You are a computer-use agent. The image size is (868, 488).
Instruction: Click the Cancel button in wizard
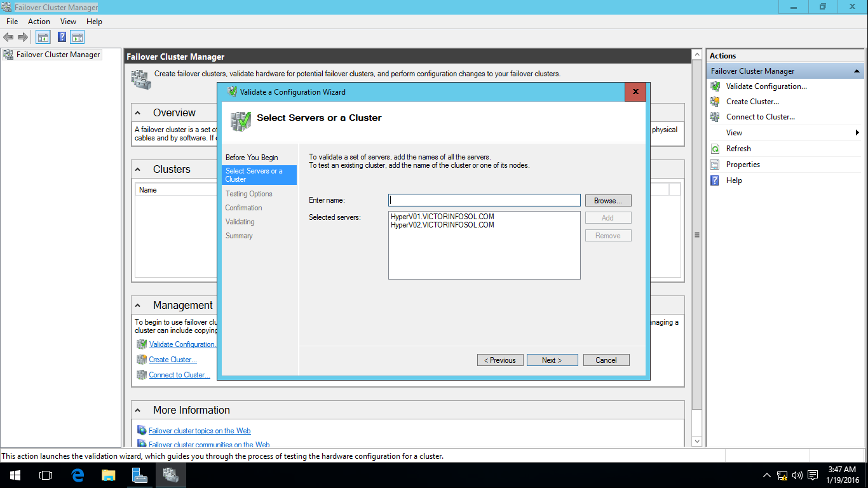pos(606,360)
